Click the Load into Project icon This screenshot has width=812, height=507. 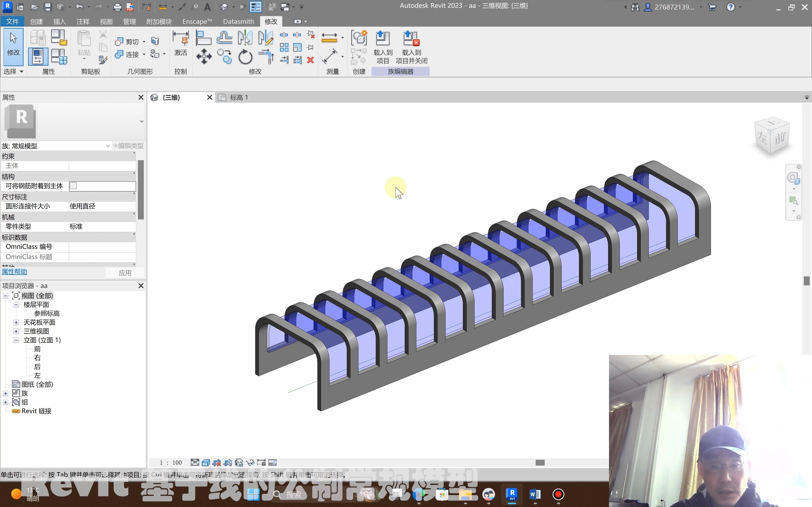point(383,39)
